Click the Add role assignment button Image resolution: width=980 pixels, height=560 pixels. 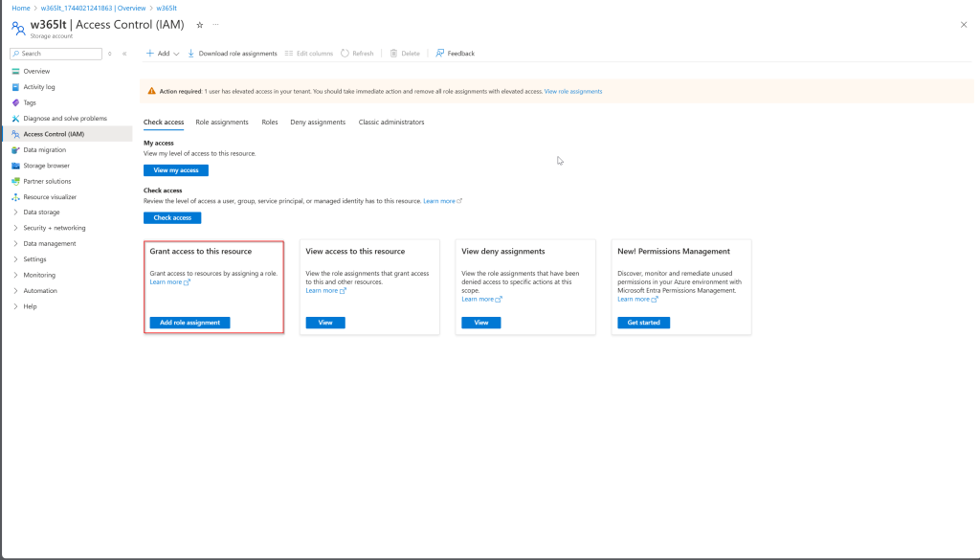tap(190, 323)
